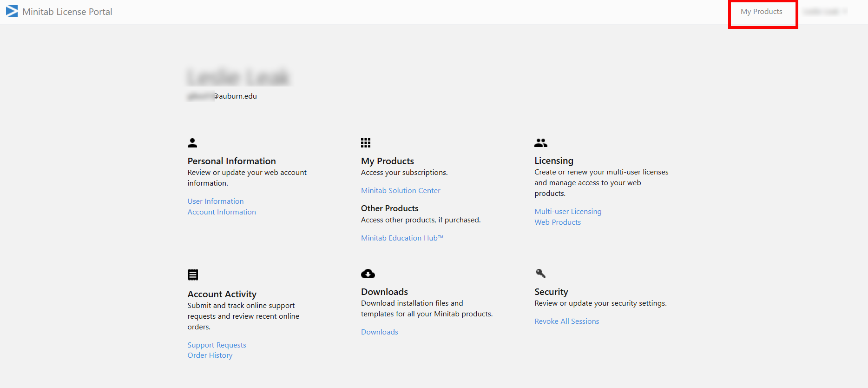Go to Minitab Solution Center
868x388 pixels.
click(401, 190)
